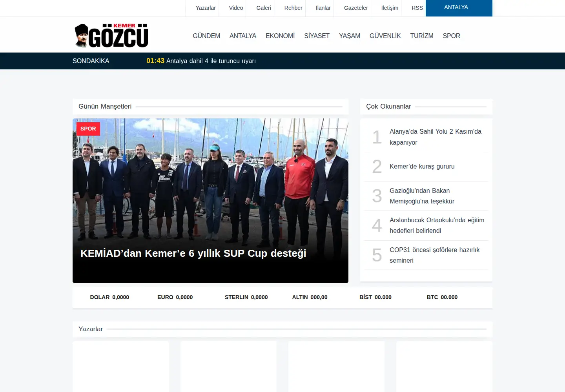The width and height of the screenshot is (565, 392).
Task: Click the DOLAR exchange rate
Action: pyautogui.click(x=109, y=297)
